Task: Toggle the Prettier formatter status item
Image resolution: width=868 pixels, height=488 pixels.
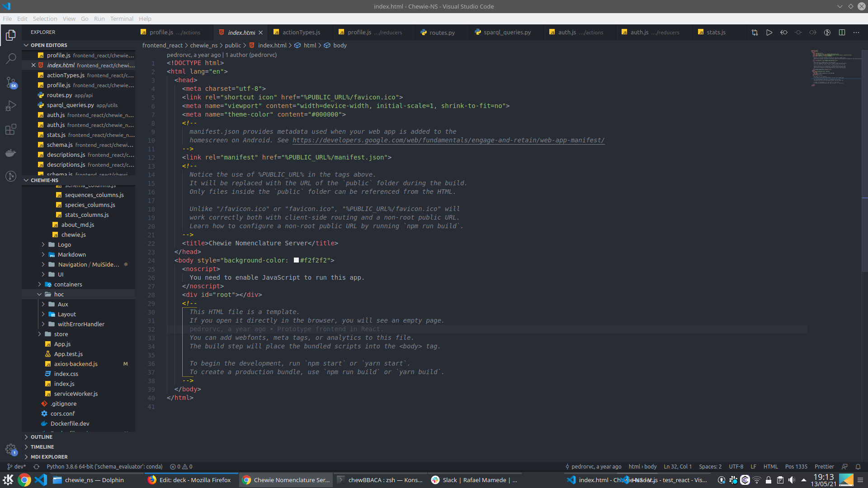Action: [824, 467]
